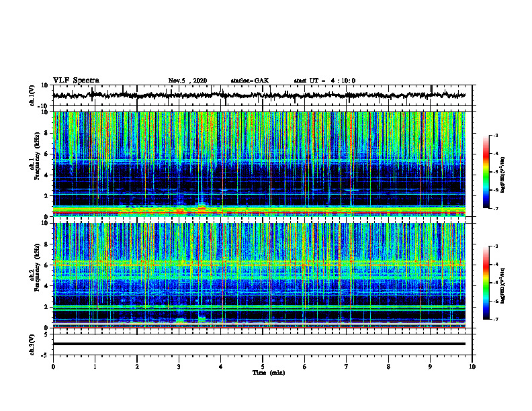Click the "2" kHz tick of ch.1 spectrogram
This screenshot has width=532, height=411.
tap(47, 196)
